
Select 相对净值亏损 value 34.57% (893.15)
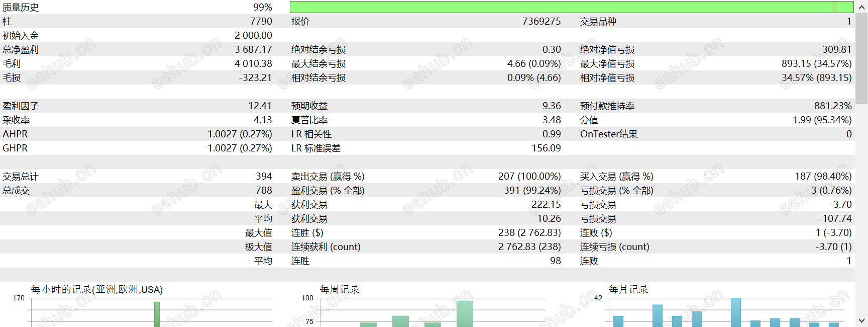click(x=817, y=77)
